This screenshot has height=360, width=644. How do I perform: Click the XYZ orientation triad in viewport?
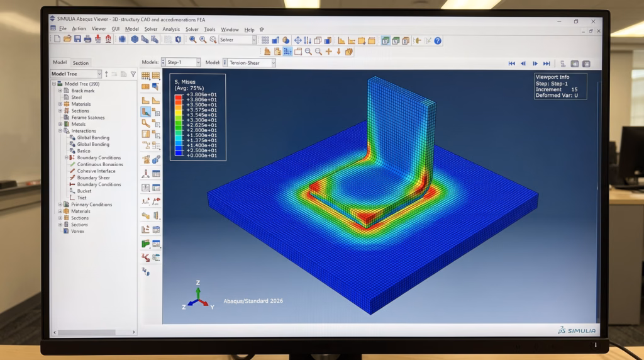point(198,296)
